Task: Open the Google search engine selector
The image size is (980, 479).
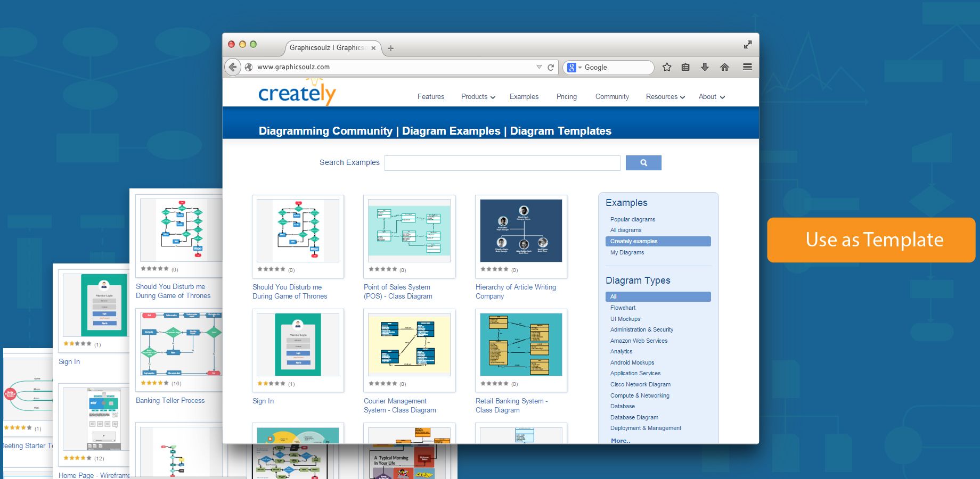Action: point(574,68)
